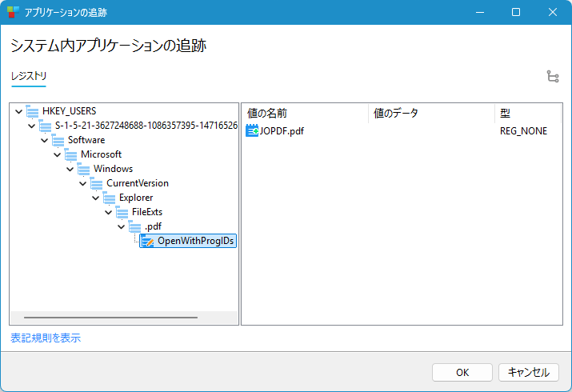
Task: Switch to the レジストリ tab
Action: 28,76
